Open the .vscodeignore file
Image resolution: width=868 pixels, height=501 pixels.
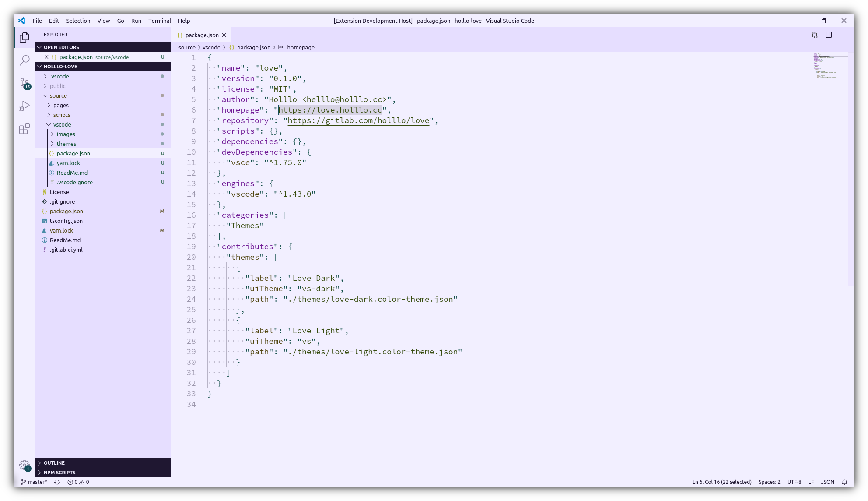click(103, 182)
